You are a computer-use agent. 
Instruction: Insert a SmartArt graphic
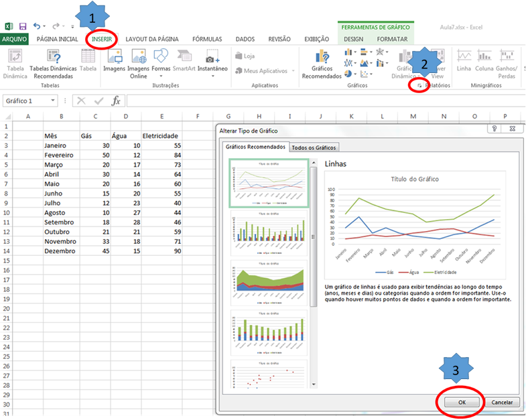[184, 60]
